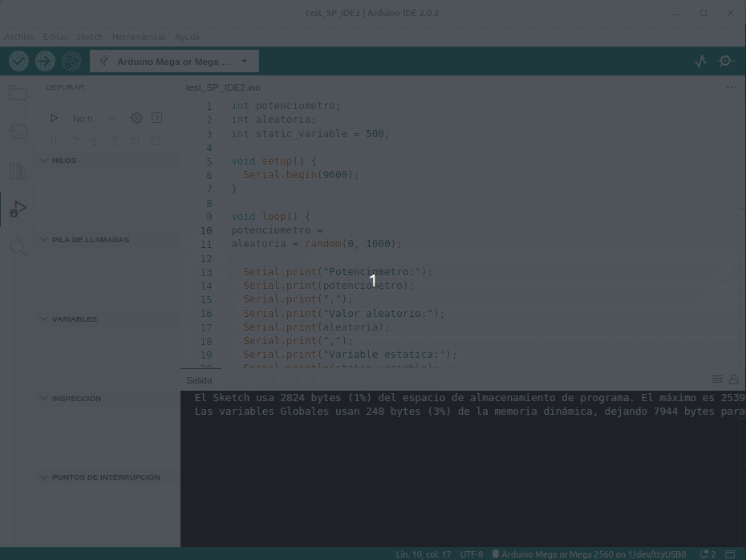Open the Sketchbook folder in the sidebar
The width and height of the screenshot is (746, 560).
coord(18,93)
